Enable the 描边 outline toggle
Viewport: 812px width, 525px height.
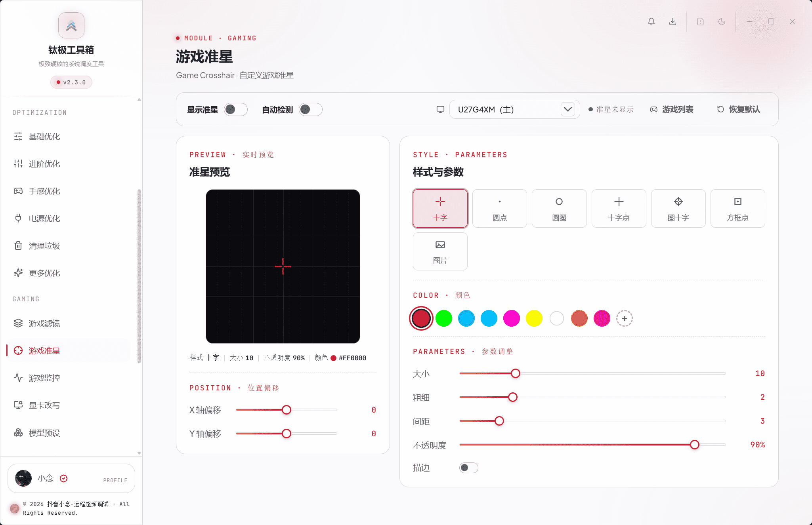(468, 468)
